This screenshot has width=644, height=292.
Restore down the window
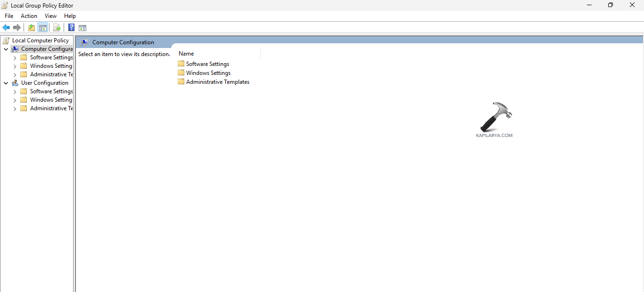tap(611, 5)
